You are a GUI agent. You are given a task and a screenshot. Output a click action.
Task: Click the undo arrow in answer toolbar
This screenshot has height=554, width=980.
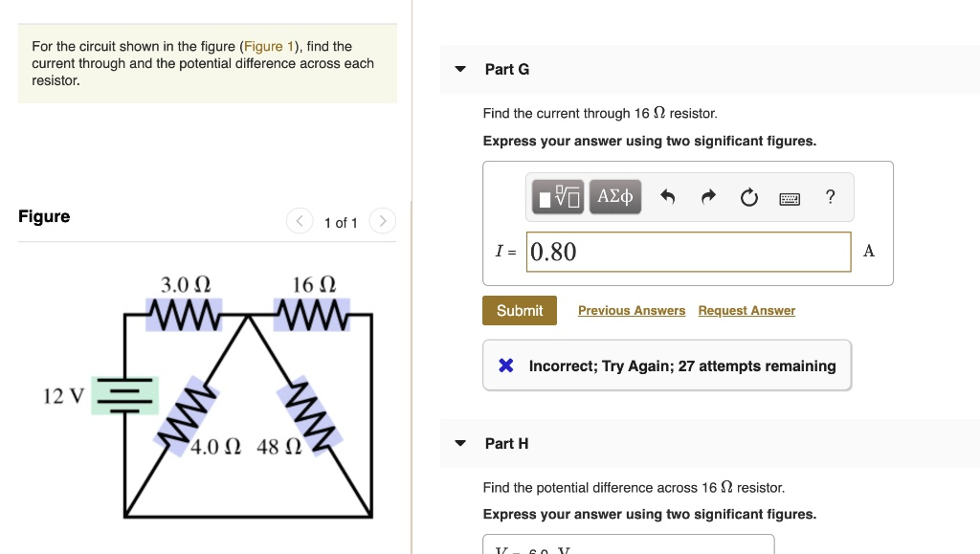click(x=668, y=198)
